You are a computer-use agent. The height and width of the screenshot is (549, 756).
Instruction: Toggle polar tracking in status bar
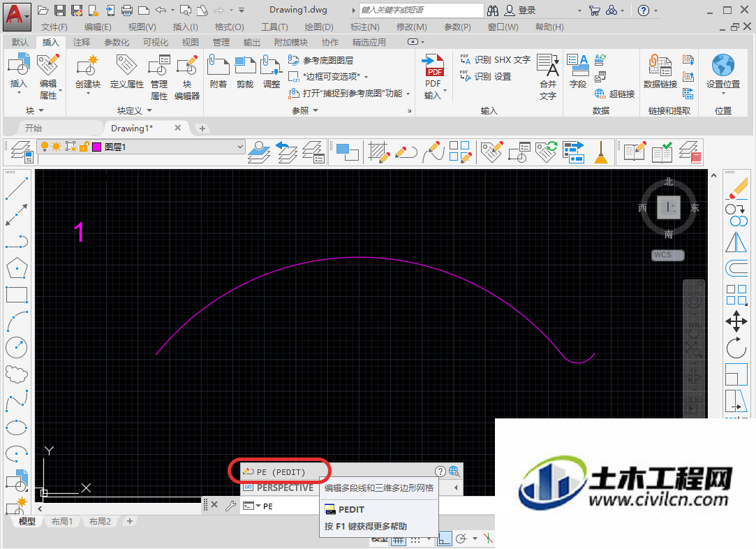[x=461, y=539]
